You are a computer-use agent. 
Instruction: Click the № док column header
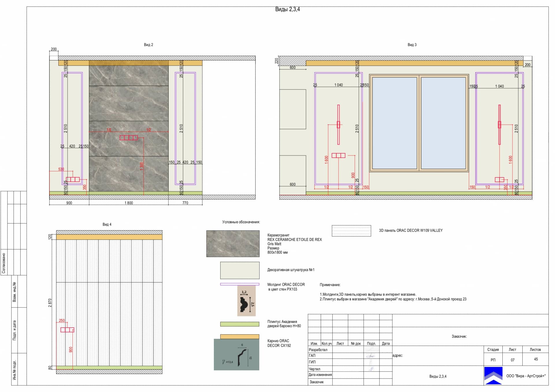(356, 344)
